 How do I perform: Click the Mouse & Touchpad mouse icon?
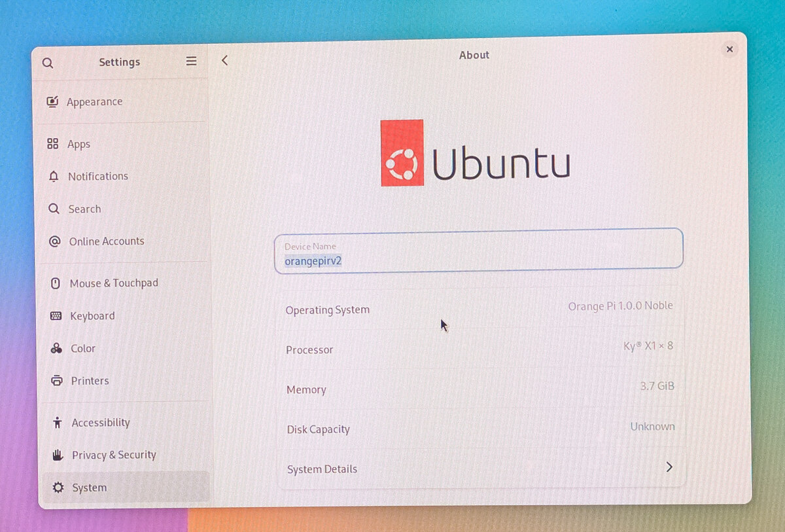click(56, 283)
